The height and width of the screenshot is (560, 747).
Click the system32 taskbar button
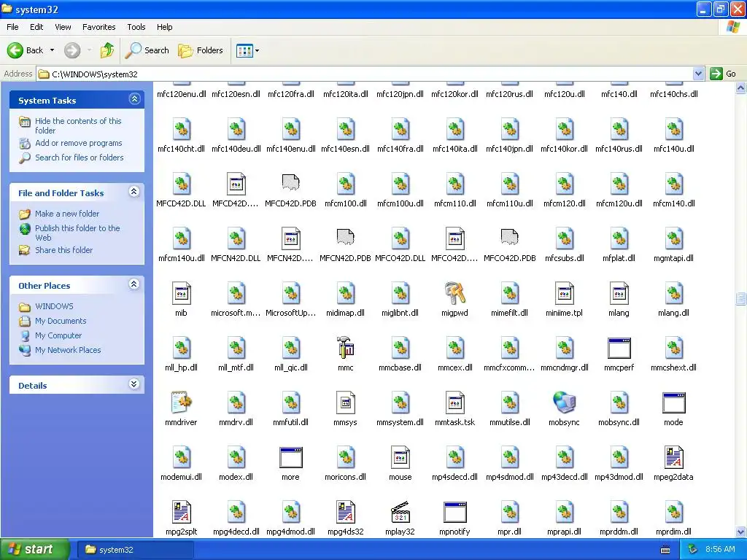point(134,550)
